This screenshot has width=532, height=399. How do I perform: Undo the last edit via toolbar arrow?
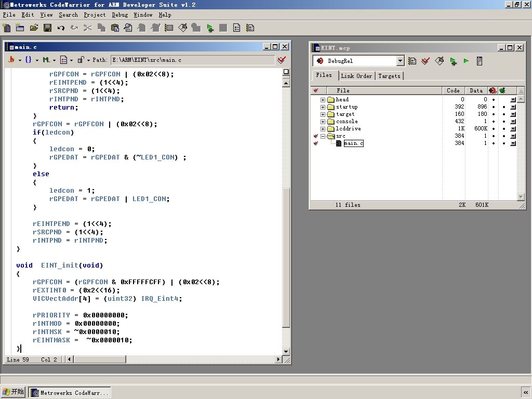click(61, 28)
